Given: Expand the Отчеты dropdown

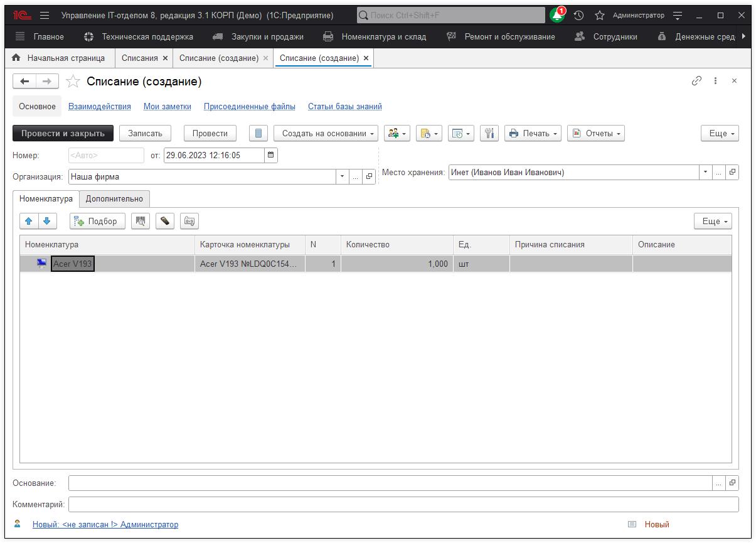Looking at the screenshot, I should (x=595, y=133).
